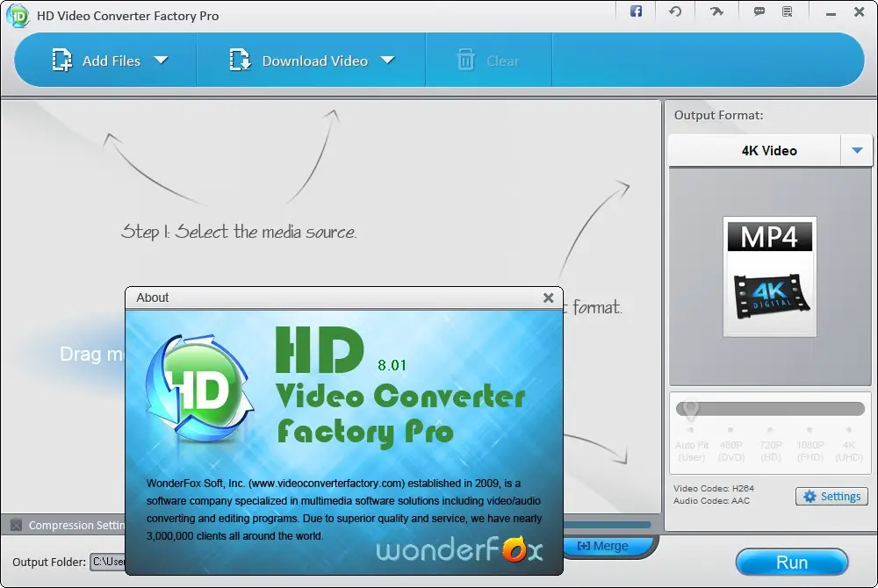
Task: Click the Run button
Action: (x=792, y=563)
